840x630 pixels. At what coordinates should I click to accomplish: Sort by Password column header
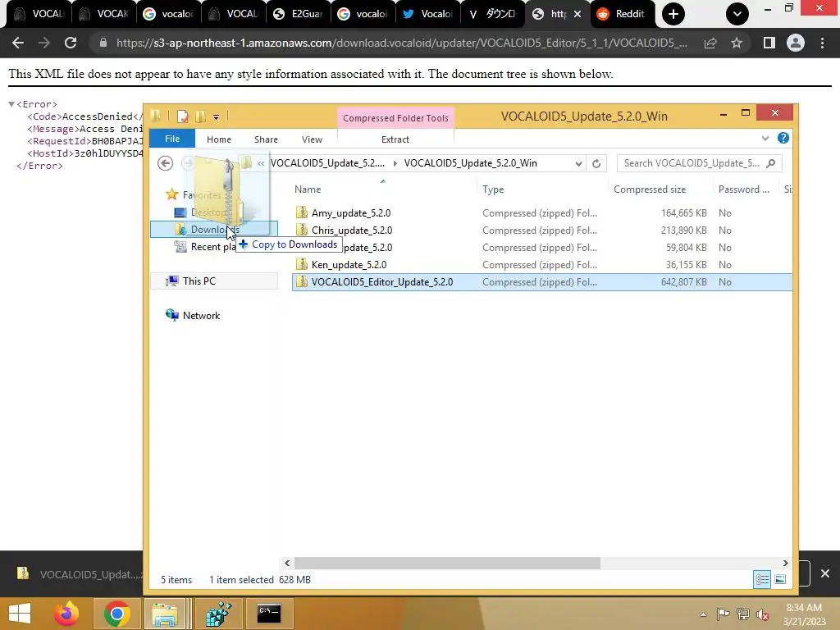tap(743, 189)
